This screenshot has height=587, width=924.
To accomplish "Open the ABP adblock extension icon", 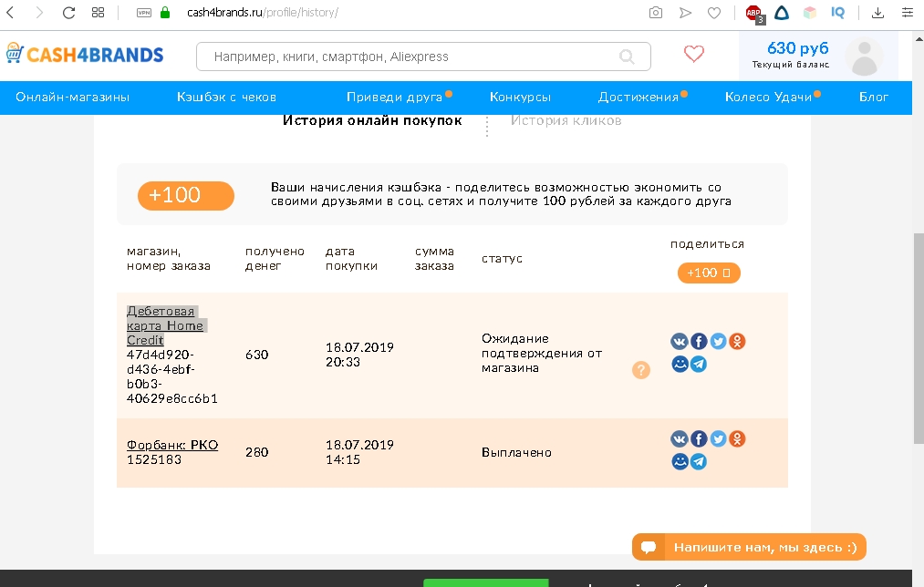I will pos(754,13).
